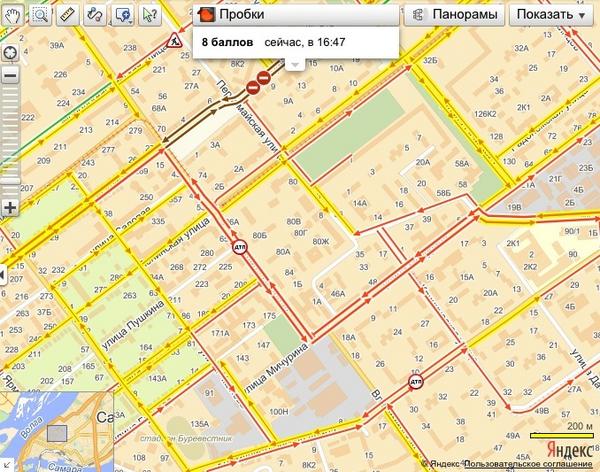Click the 'улица Мичурина' street label

(x=277, y=368)
